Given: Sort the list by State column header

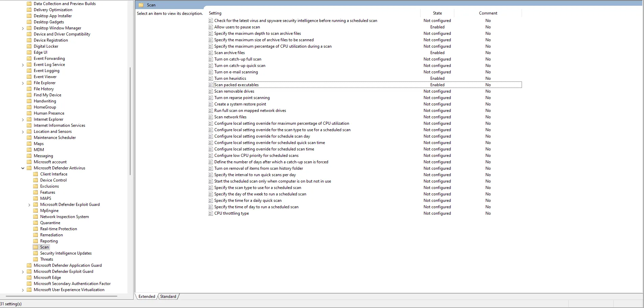Looking at the screenshot, I should pos(437,13).
